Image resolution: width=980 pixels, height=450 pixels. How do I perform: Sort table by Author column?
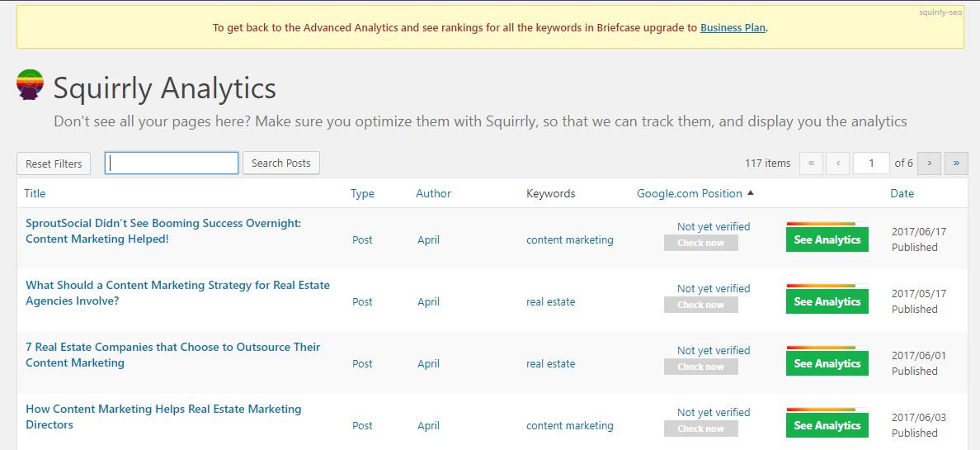[433, 193]
